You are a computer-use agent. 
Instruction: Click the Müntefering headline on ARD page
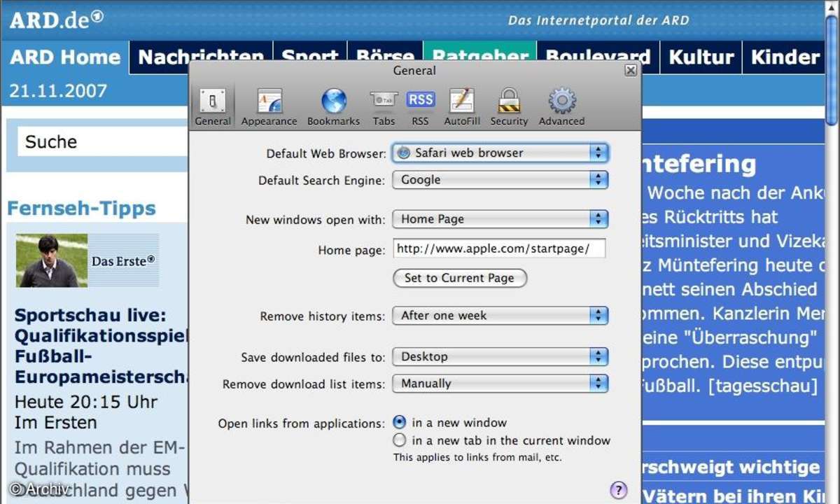pos(698,164)
